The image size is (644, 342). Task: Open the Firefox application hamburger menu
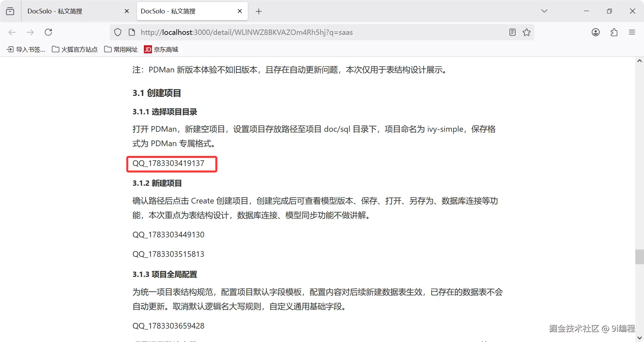pos(632,32)
